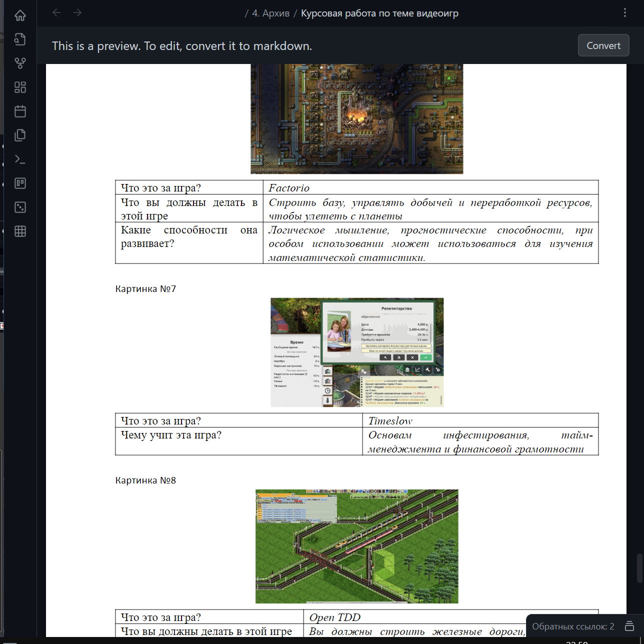This screenshot has width=644, height=644.
Task: Click the Factorio game screenshot image
Action: 356,119
